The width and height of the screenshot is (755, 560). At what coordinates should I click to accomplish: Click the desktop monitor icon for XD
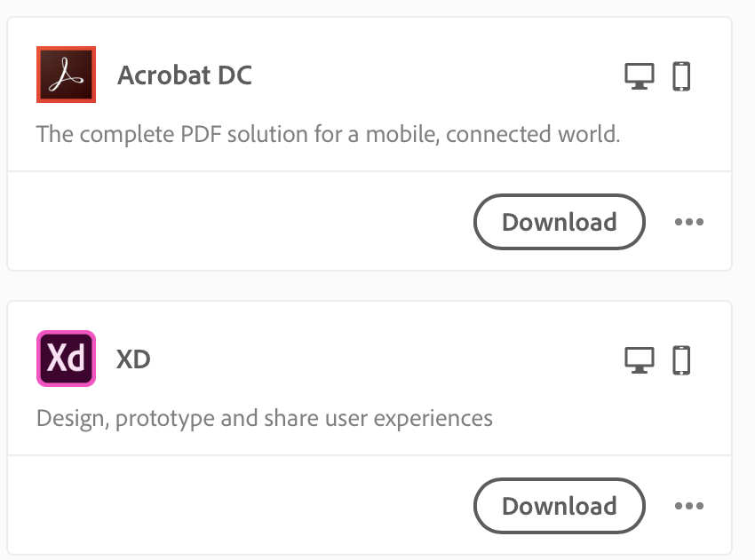coord(639,360)
